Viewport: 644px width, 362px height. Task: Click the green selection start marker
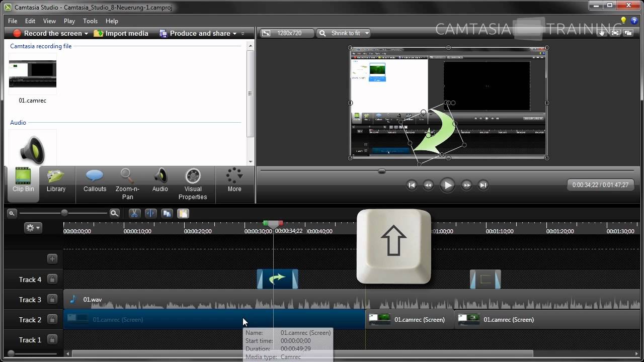(266, 223)
